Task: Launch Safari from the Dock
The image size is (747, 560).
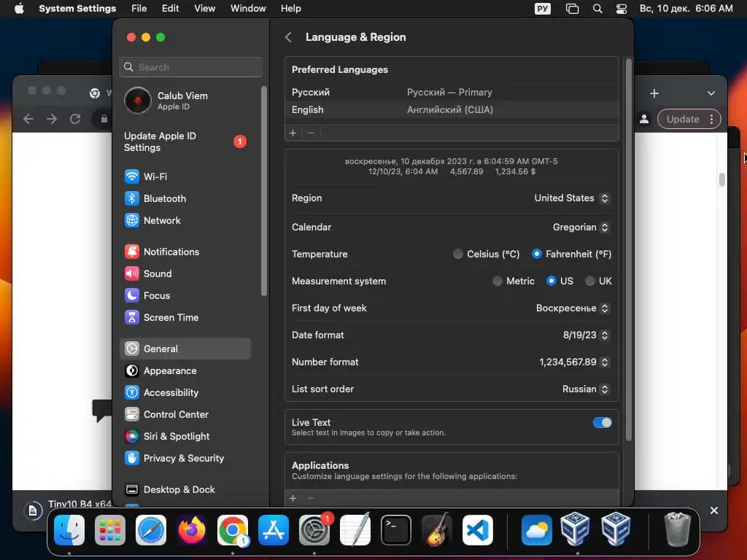Action: 151,531
